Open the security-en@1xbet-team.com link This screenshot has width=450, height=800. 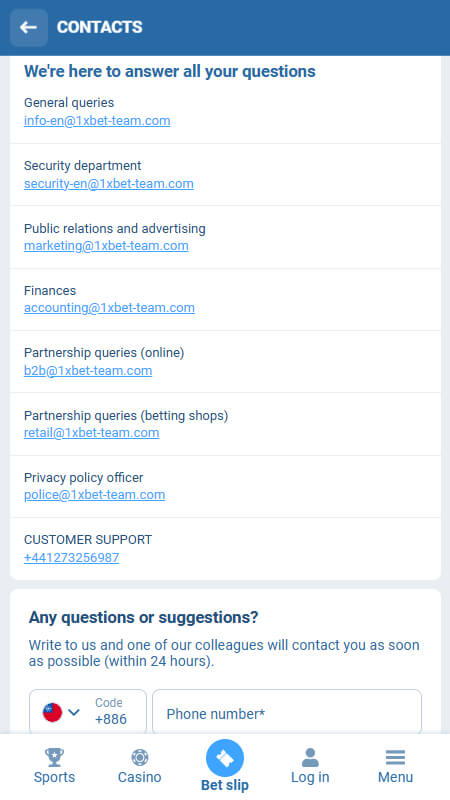109,184
